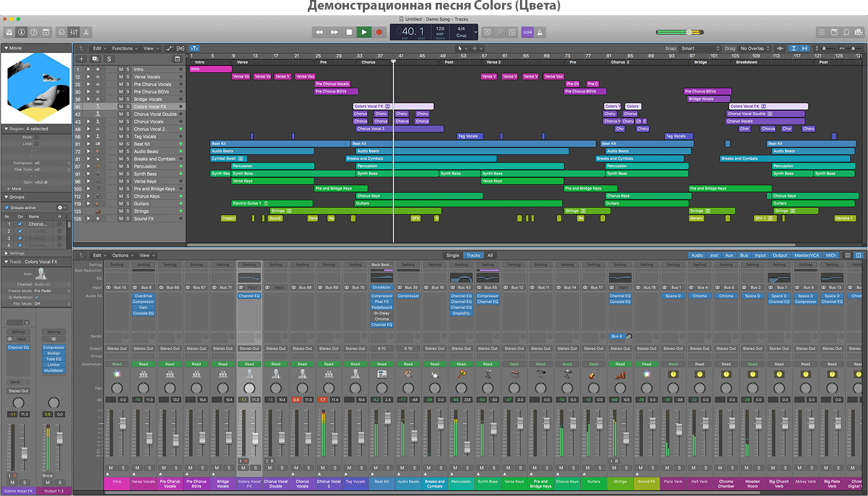Mute the Beat Kit track
Screen dimensions: 868x496
point(121,144)
